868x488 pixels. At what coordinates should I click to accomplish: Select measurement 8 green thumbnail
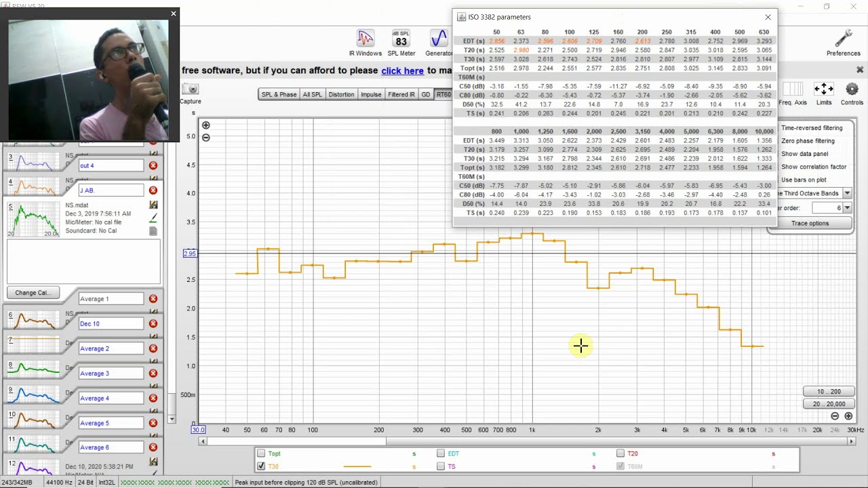click(x=33, y=369)
